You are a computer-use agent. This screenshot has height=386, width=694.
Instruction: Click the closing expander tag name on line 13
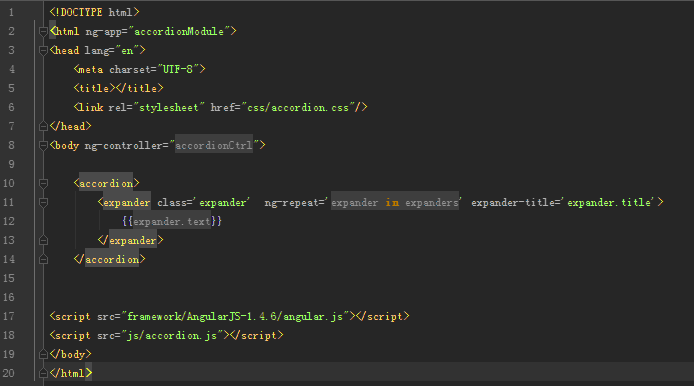tap(133, 240)
